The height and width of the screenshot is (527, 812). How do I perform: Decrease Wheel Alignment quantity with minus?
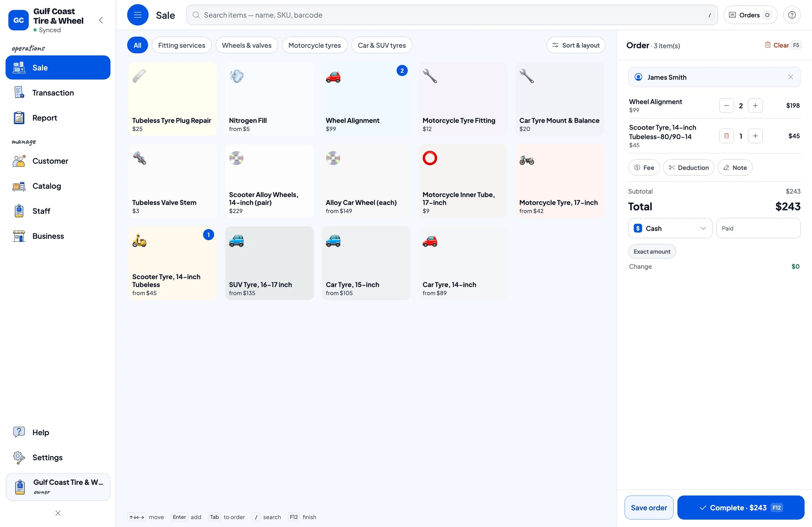726,106
